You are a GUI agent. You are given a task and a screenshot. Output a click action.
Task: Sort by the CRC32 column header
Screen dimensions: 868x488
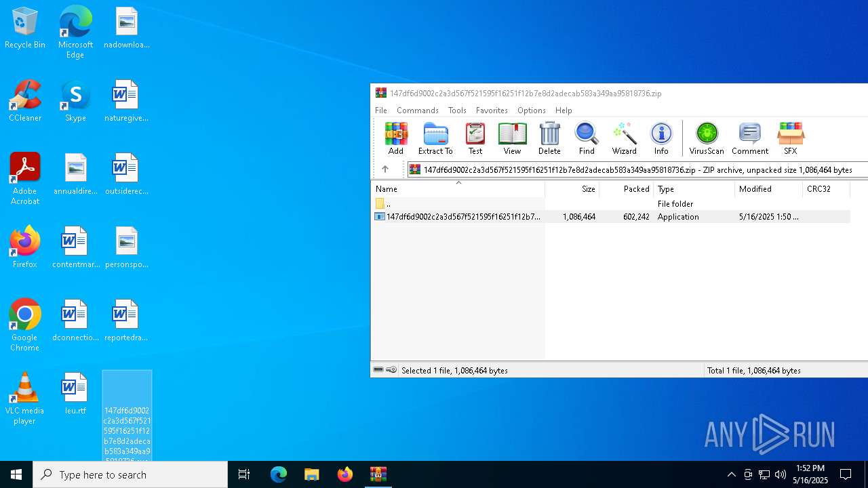826,189
